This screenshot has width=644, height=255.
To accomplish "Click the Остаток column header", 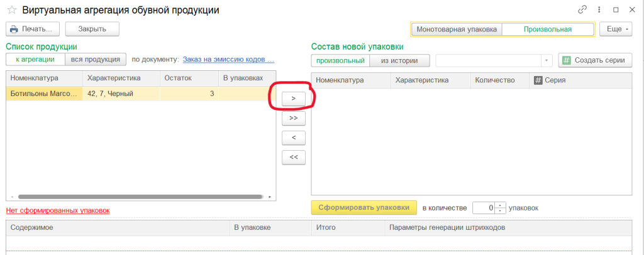I will tap(189, 78).
